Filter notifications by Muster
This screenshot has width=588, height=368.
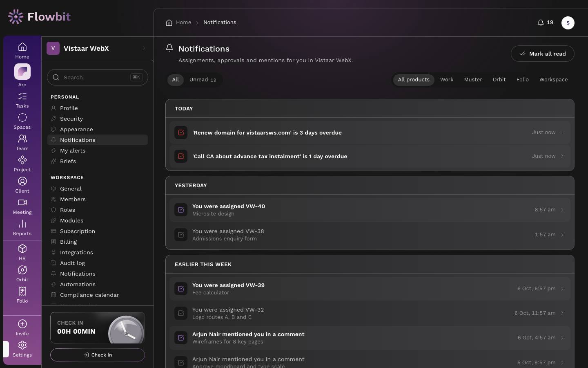point(473,80)
